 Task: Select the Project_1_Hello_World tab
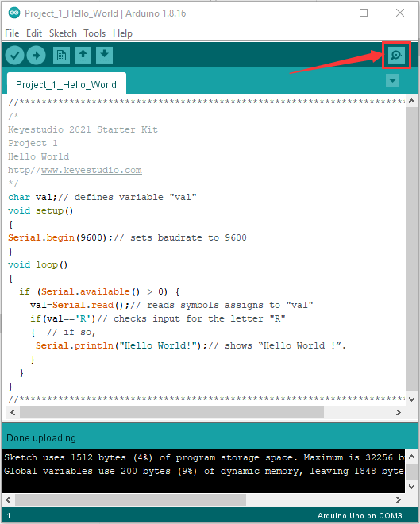pos(66,83)
